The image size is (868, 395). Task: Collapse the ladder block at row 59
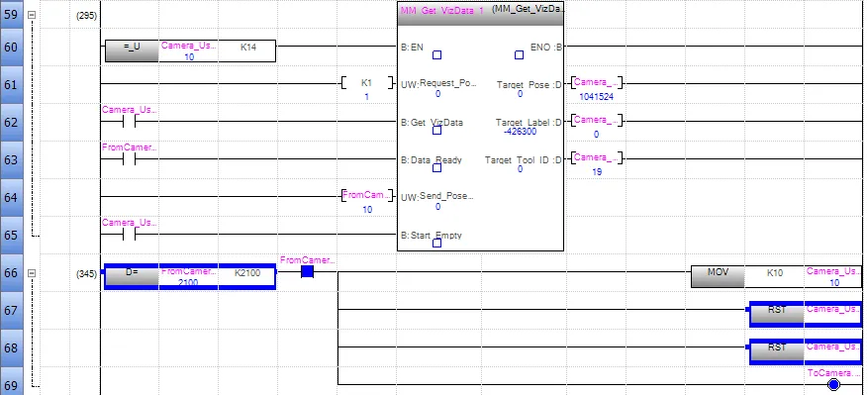(x=32, y=16)
